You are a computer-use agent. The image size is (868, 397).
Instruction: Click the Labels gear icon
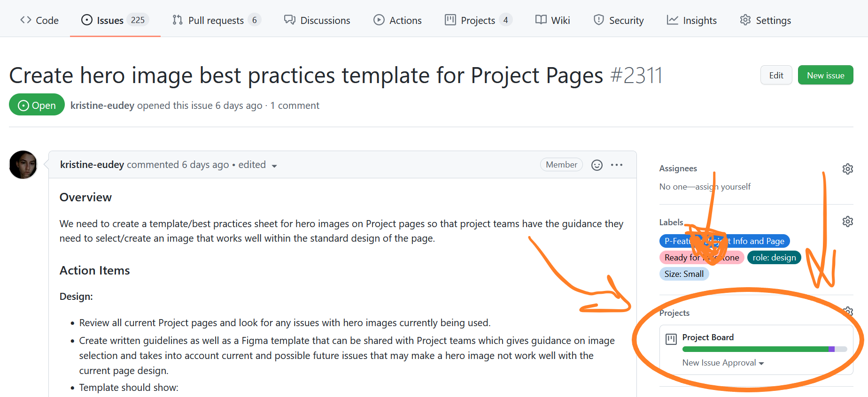pos(847,221)
